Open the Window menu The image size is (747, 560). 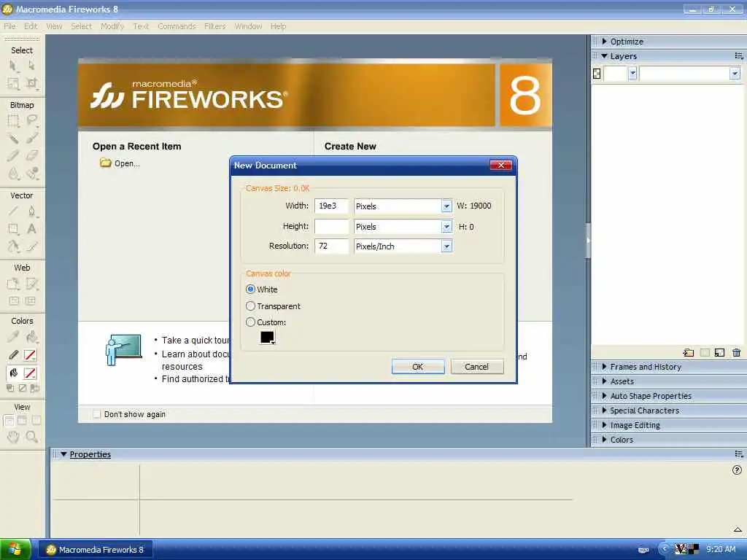[248, 26]
